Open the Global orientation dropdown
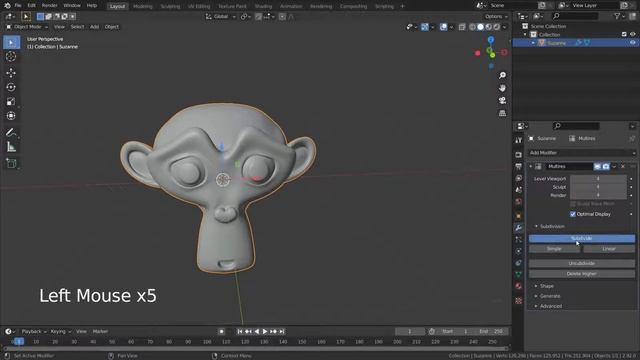 pyautogui.click(x=221, y=17)
